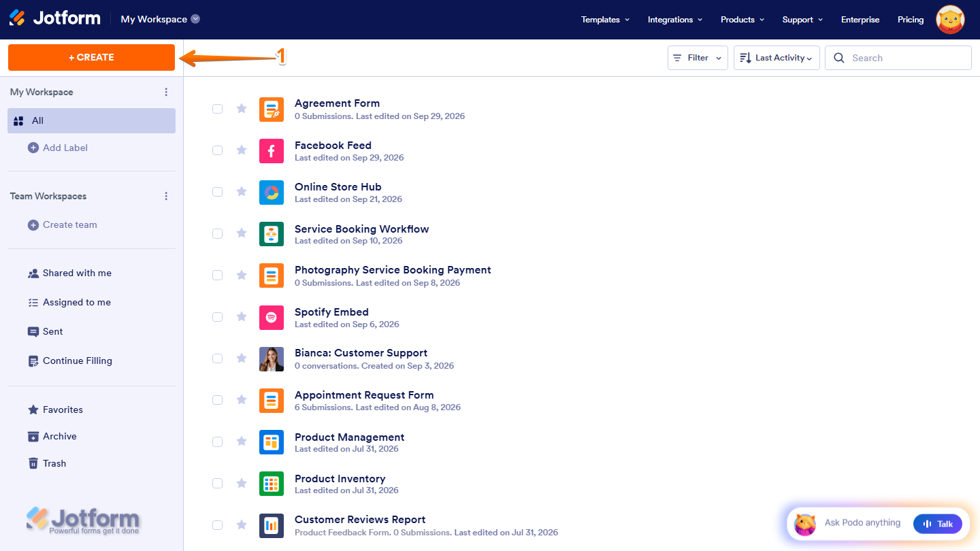
Task: Select the Appointment Request Form checkbox
Action: pyautogui.click(x=217, y=400)
